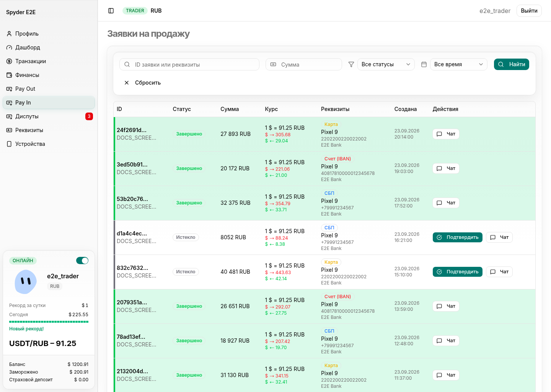Open the Pay Out section
This screenshot has width=551, height=392.
coord(49,89)
